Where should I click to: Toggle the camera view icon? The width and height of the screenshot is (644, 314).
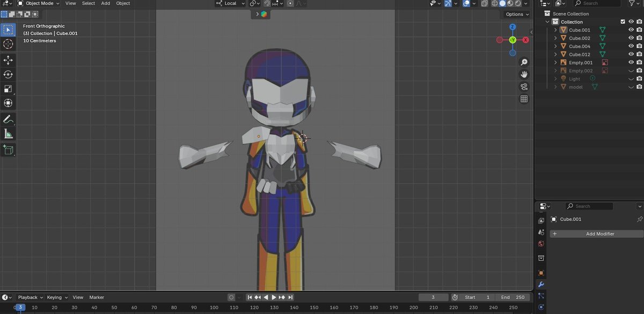click(524, 87)
